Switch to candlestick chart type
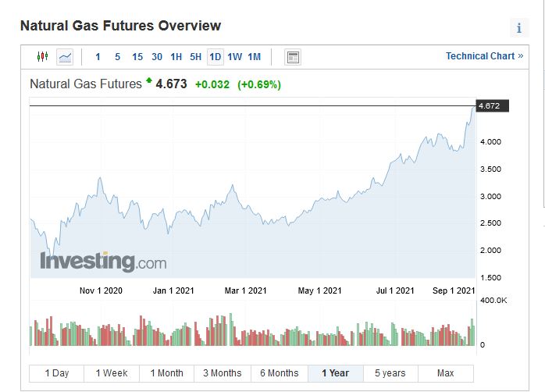545x392 pixels. pos(42,56)
